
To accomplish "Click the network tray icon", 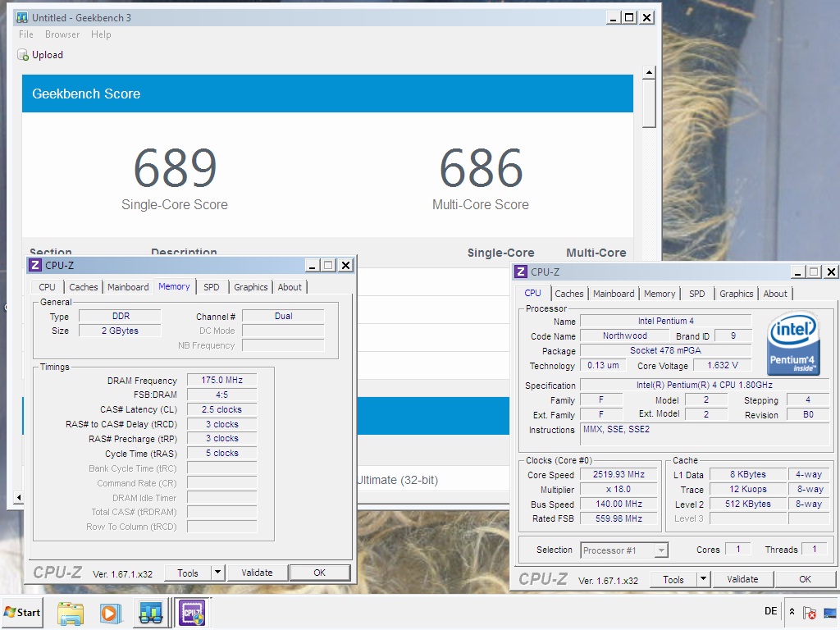I will point(830,612).
